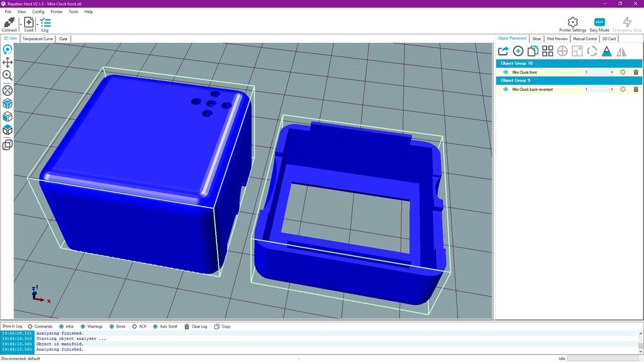
Task: Open the dropdown arrow beside Connect
Action: point(21,25)
